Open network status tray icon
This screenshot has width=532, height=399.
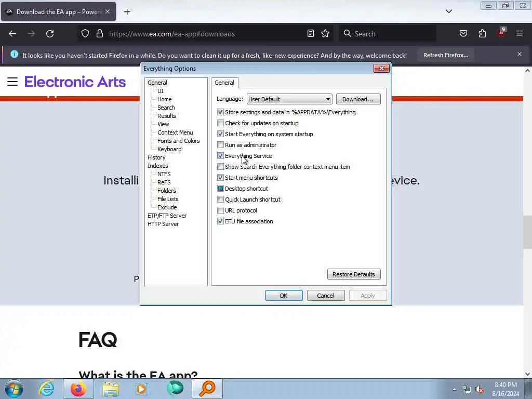click(x=467, y=390)
